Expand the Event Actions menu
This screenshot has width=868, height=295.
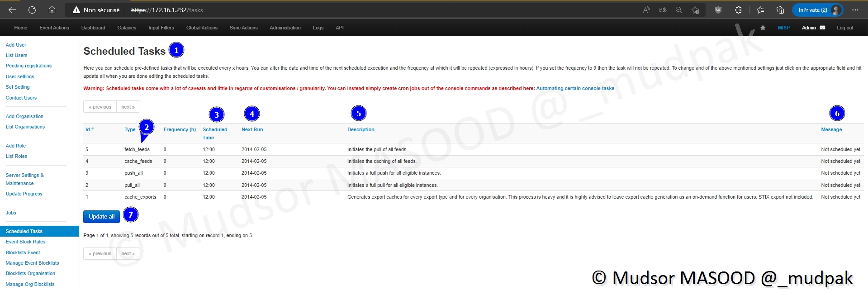click(54, 28)
